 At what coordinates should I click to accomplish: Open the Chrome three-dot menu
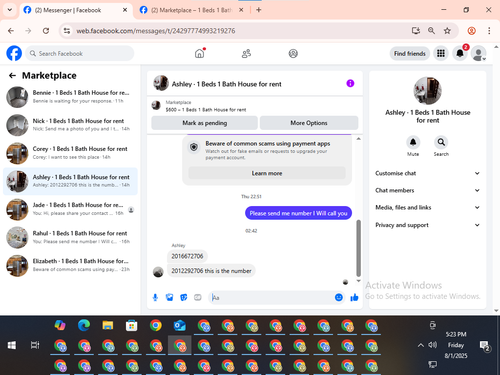(x=489, y=31)
